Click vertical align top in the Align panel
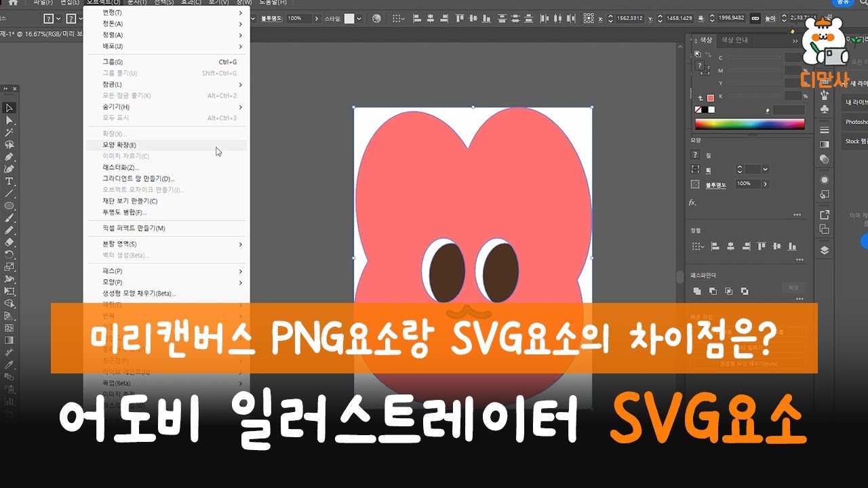This screenshot has width=868, height=488. (762, 245)
